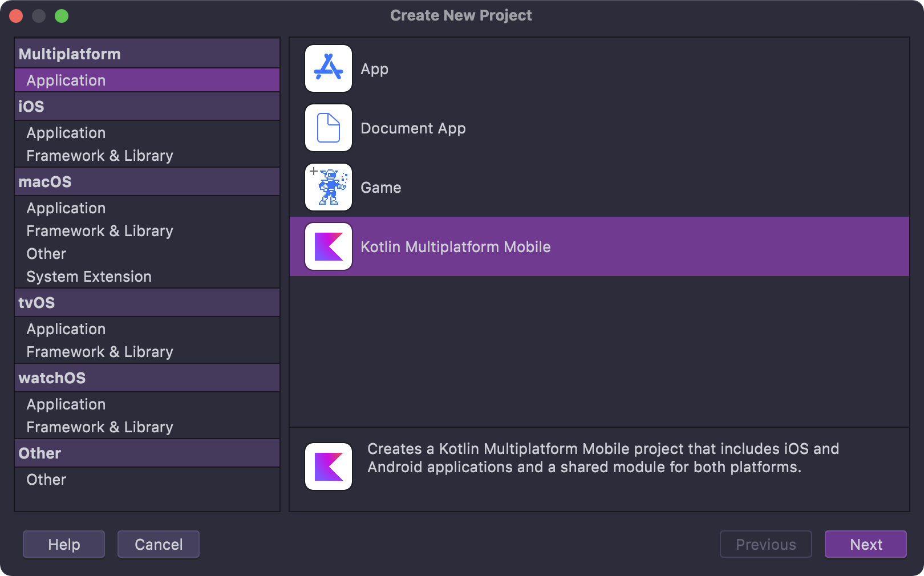Click the macOS section header
Viewport: 924px width, 576px height.
[x=147, y=181]
